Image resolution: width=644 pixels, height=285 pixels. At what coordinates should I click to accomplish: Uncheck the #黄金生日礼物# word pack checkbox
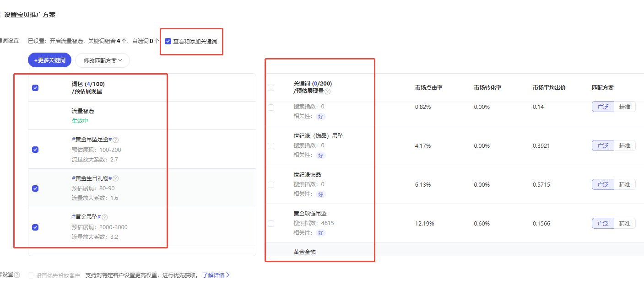(x=35, y=188)
